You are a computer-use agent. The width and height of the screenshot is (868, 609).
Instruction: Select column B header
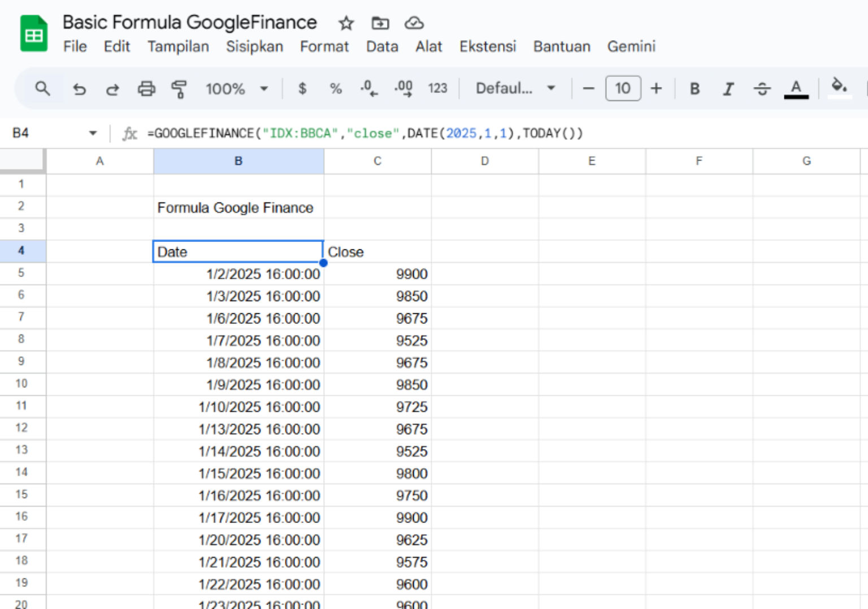coord(238,161)
